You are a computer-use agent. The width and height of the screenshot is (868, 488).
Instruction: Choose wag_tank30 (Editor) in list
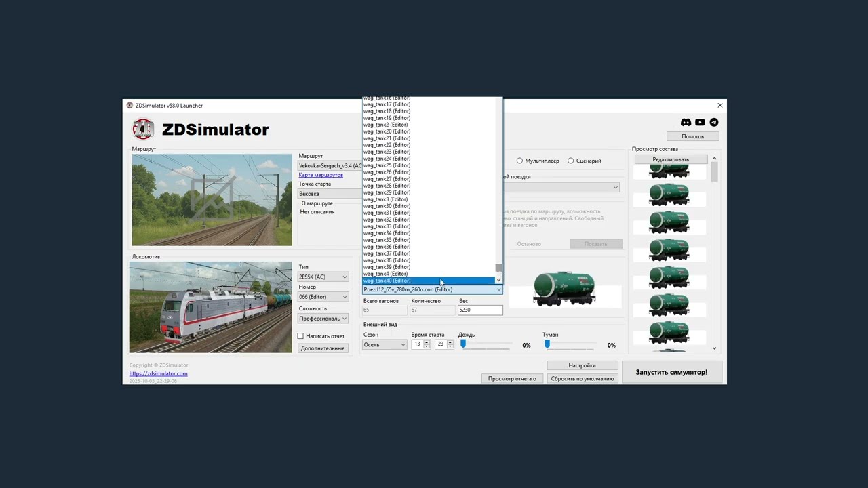coord(429,206)
